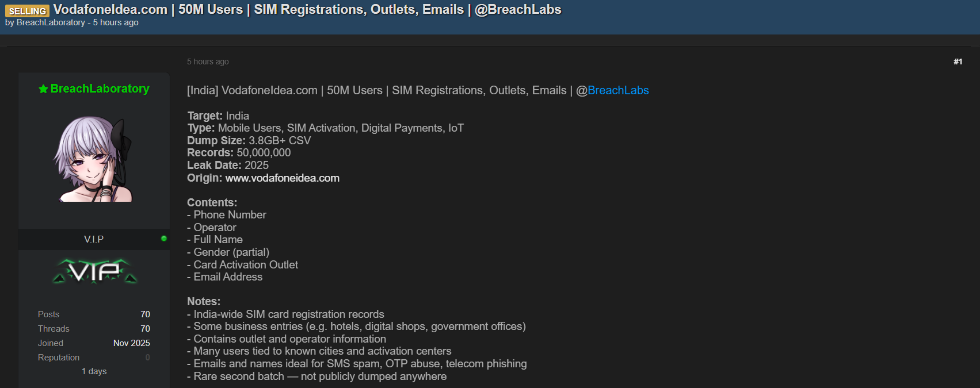Click the green online status dot
The height and width of the screenshot is (388, 980).
[164, 239]
